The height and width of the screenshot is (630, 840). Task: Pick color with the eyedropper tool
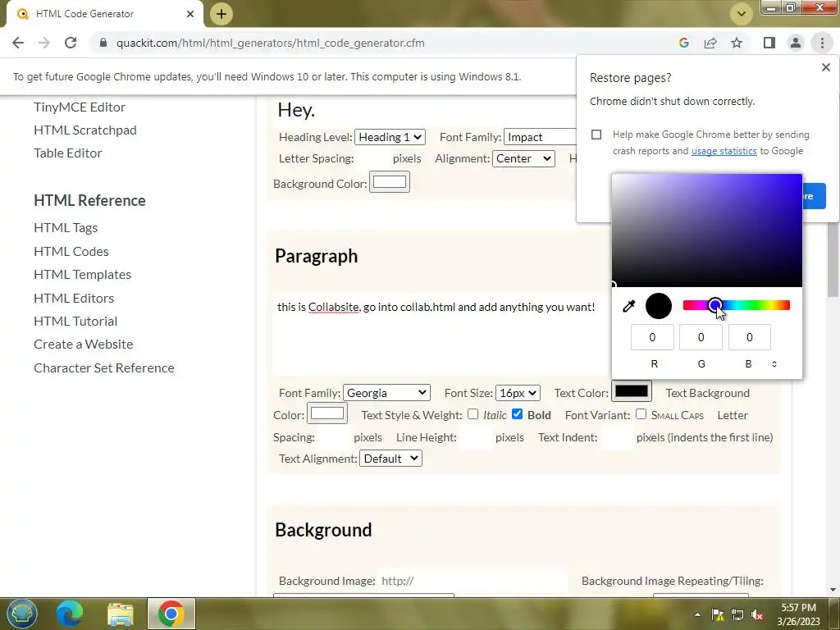point(628,306)
